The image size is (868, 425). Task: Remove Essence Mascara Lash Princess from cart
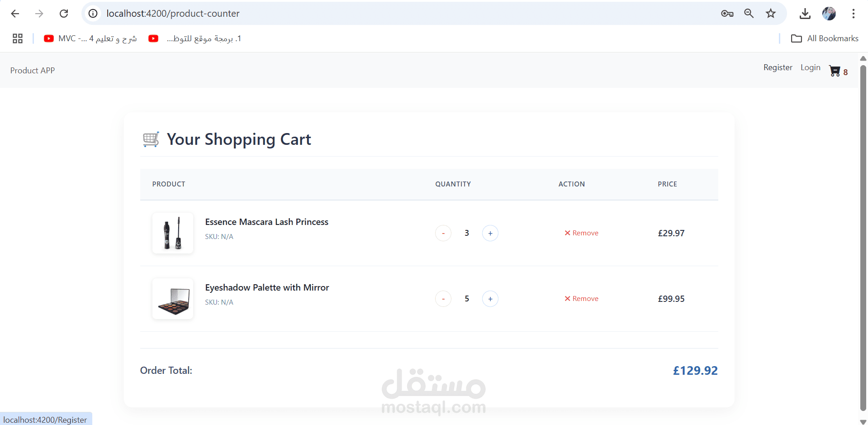pyautogui.click(x=581, y=233)
